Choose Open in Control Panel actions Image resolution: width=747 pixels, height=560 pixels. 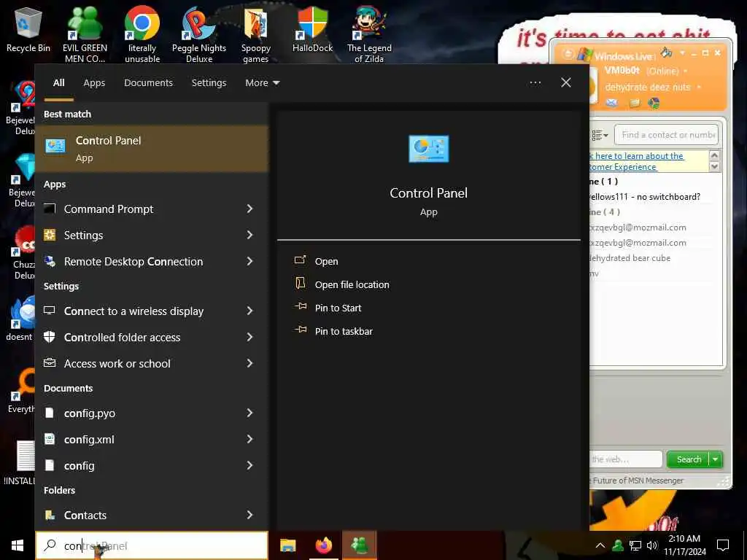[326, 262]
